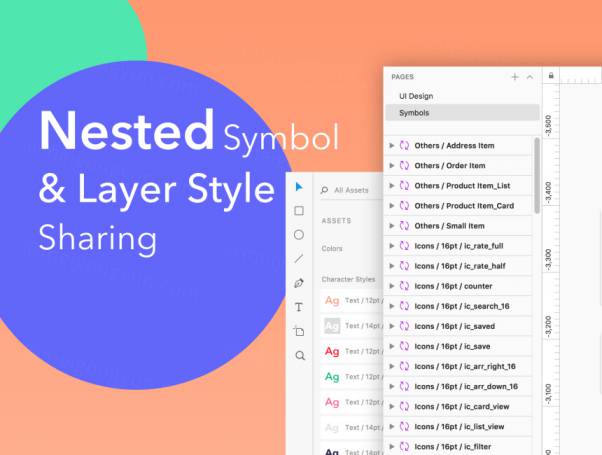Select the Artboard tool
Image resolution: width=602 pixels, height=455 pixels.
(x=299, y=331)
